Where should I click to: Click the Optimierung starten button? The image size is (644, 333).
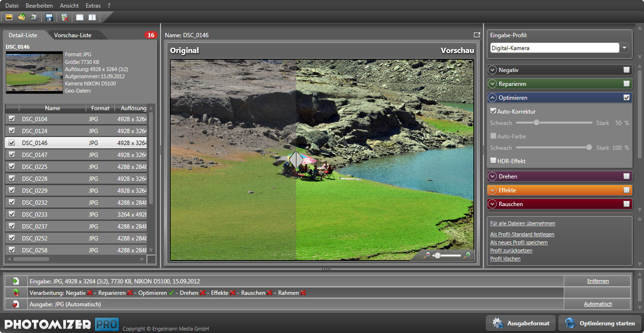[600, 323]
